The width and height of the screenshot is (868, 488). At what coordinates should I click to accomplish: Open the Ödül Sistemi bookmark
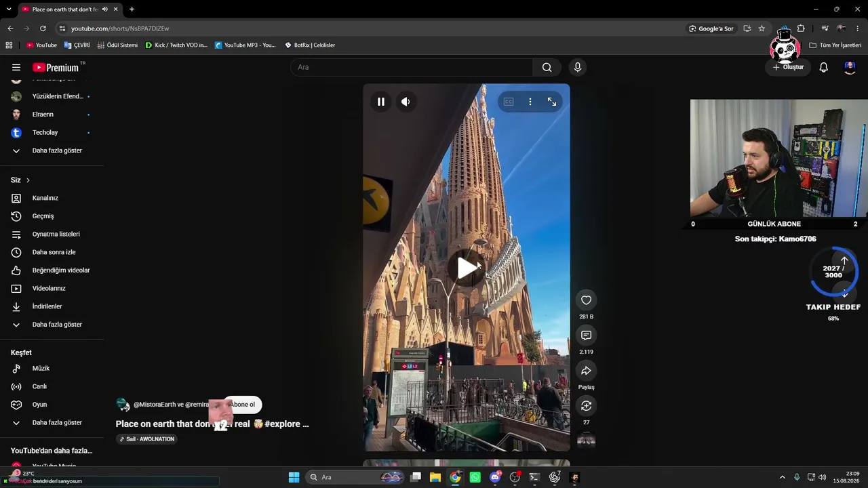coord(118,45)
